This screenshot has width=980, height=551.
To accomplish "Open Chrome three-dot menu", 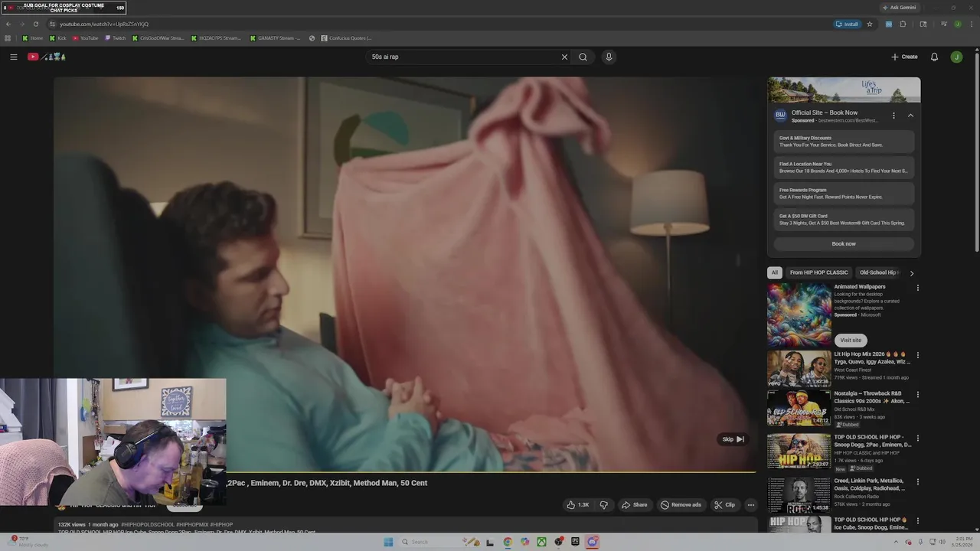I will [971, 24].
